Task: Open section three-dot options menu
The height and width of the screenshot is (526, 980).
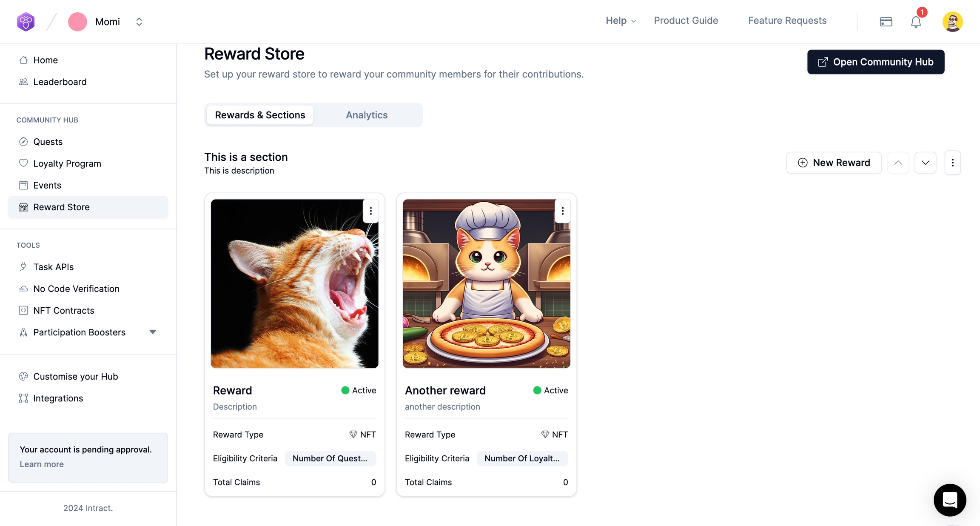Action: (953, 163)
